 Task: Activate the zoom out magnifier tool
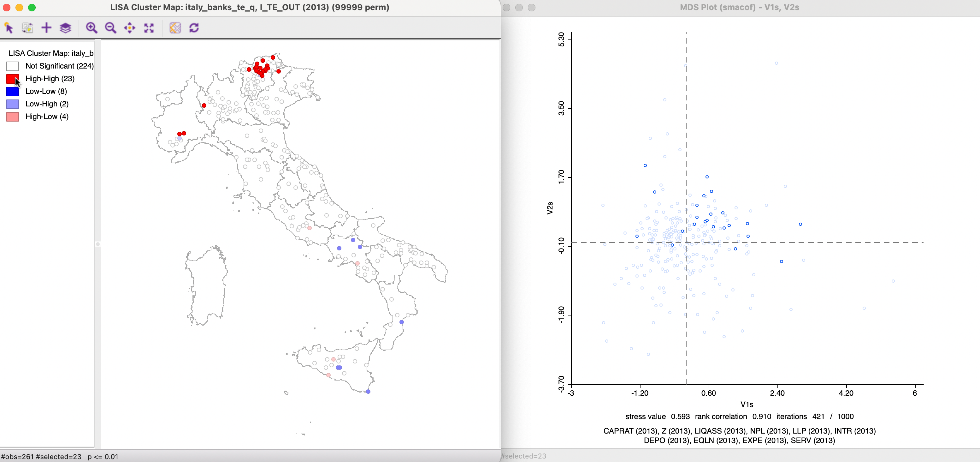point(111,28)
